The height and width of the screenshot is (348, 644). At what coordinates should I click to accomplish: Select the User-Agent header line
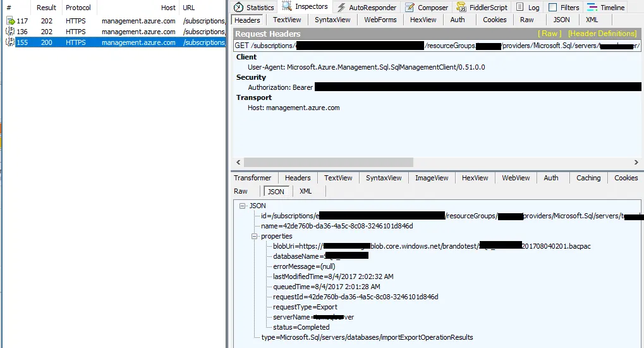[x=367, y=67]
